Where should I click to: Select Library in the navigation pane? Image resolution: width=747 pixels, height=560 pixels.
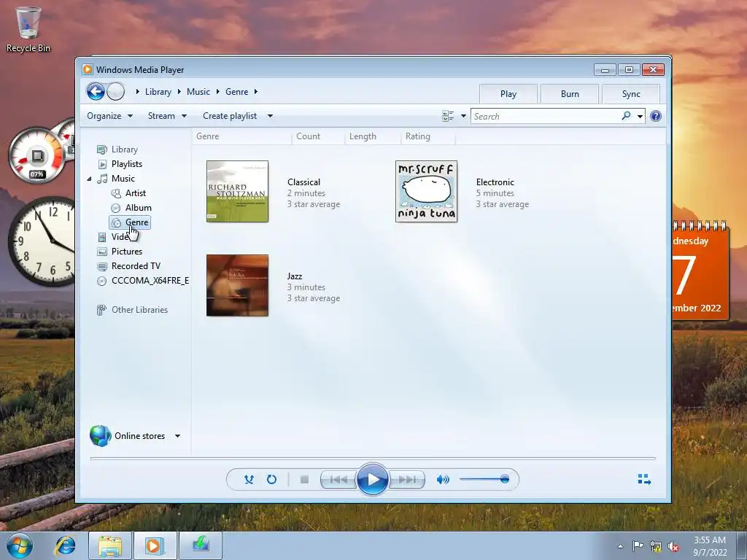(x=124, y=149)
